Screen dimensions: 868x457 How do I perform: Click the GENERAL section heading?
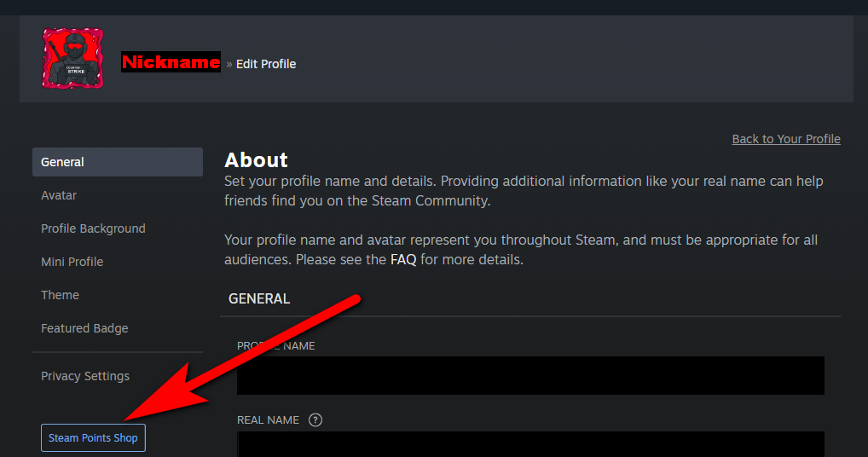point(259,298)
